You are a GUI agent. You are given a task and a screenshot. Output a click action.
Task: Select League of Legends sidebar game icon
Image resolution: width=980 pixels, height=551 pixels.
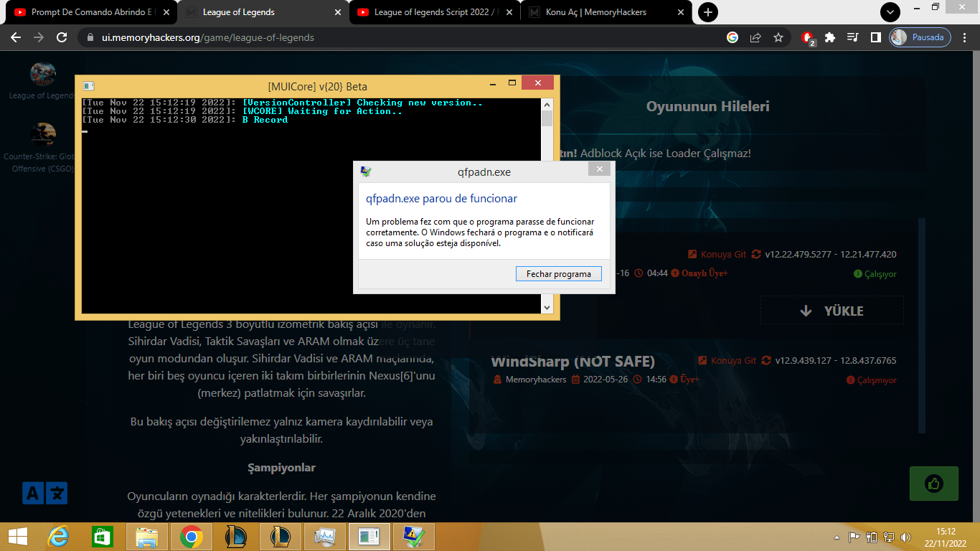coord(42,73)
